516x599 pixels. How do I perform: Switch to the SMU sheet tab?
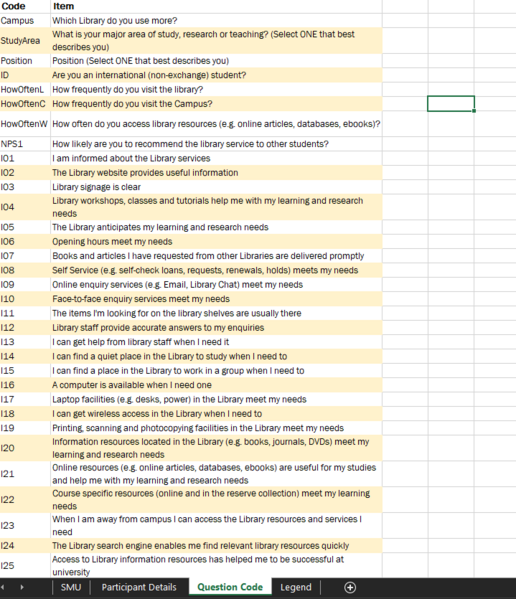(x=71, y=587)
